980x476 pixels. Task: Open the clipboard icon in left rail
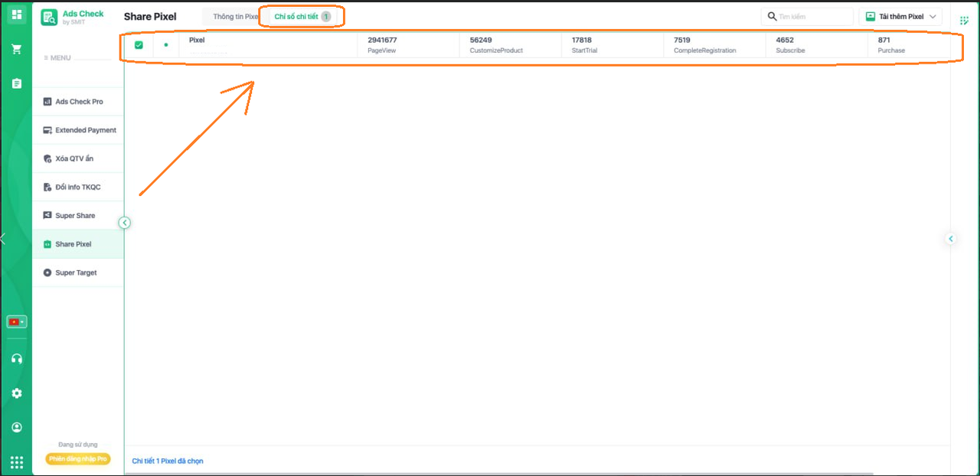point(17,83)
